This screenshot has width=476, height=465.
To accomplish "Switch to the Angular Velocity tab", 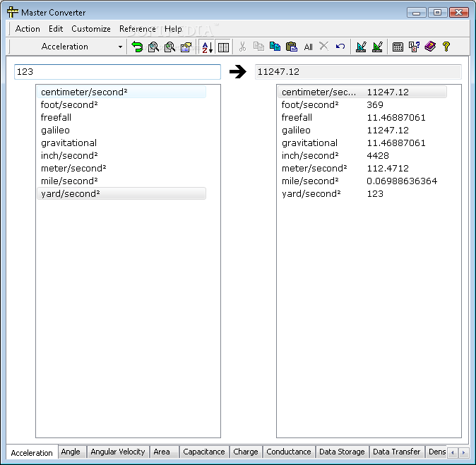I will click(118, 452).
